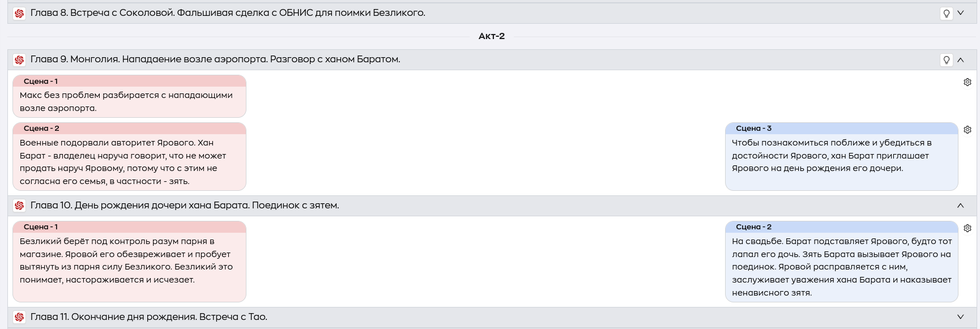Click the spiral icon beside Глава 11

click(19, 317)
